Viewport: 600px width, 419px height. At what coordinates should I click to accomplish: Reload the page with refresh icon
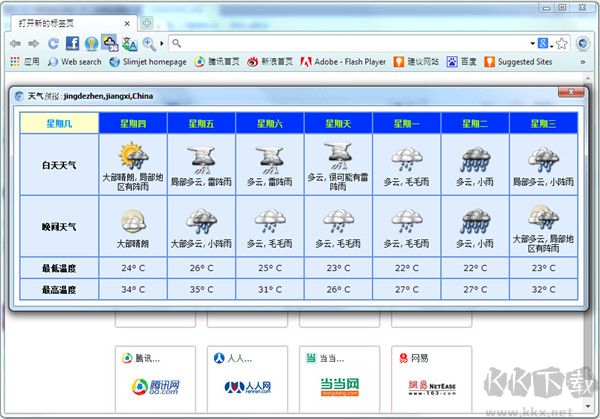[52, 43]
